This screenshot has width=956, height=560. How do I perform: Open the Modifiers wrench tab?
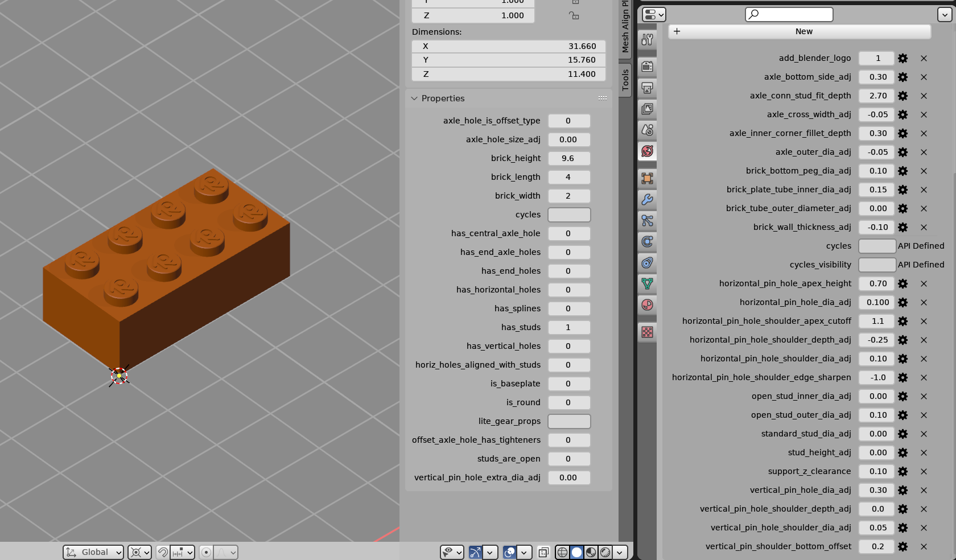click(x=647, y=199)
